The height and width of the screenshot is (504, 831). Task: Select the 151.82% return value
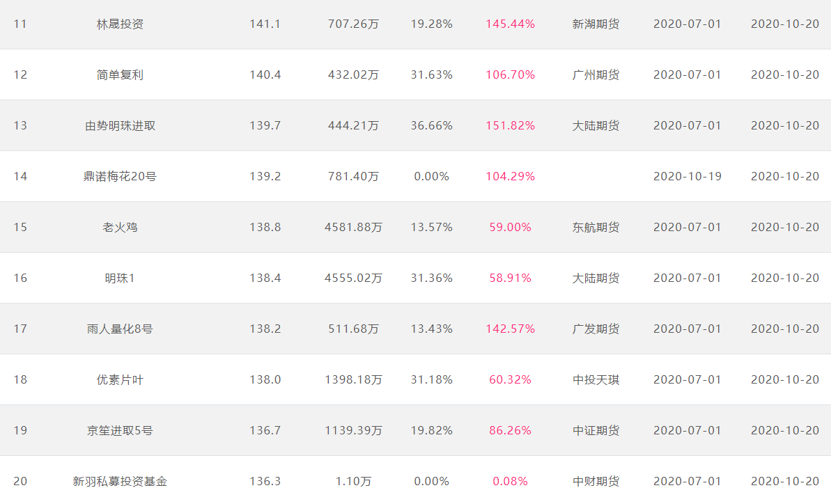pos(510,126)
